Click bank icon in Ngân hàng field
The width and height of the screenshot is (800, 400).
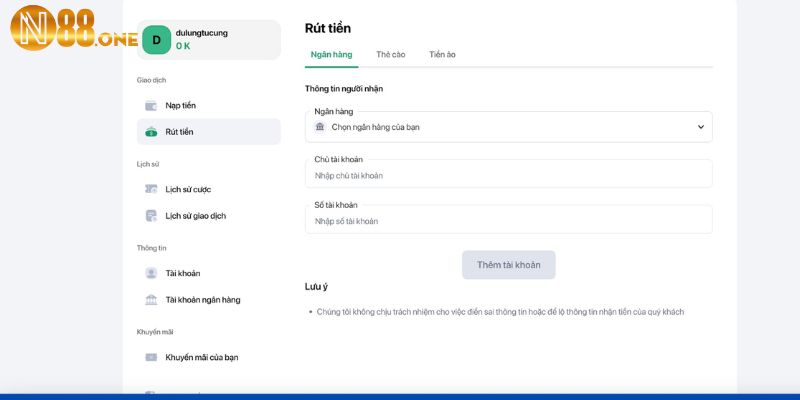[x=320, y=127]
